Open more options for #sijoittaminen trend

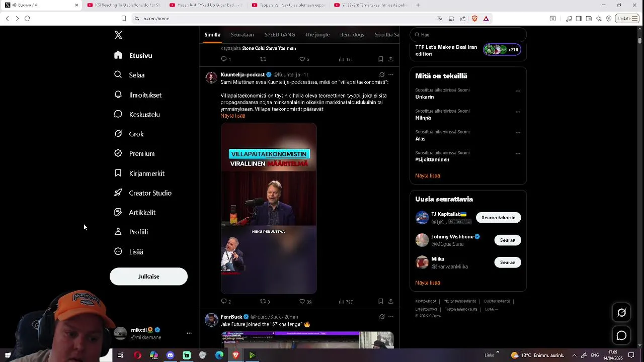tap(518, 154)
